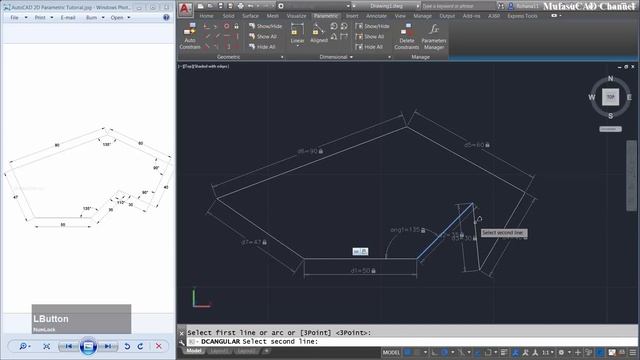Viewport: 640px width, 360px height.
Task: Open the Parameters Manager
Action: point(434,36)
